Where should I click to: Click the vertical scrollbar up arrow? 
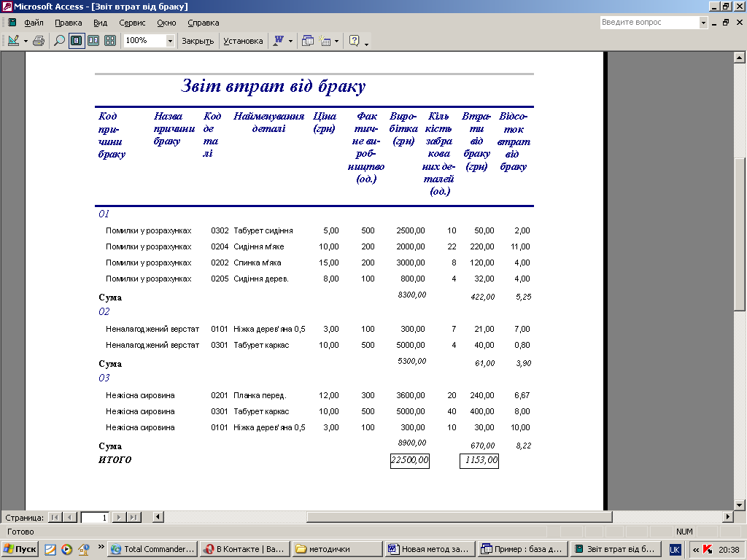[740, 58]
